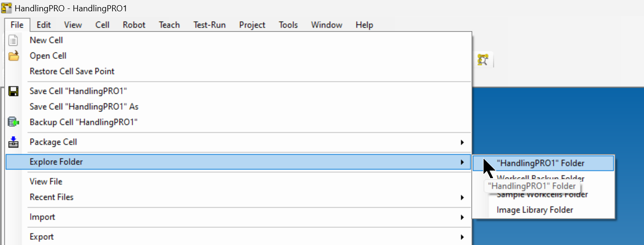Select Save Cell "HandlingPRO1"

[238, 91]
